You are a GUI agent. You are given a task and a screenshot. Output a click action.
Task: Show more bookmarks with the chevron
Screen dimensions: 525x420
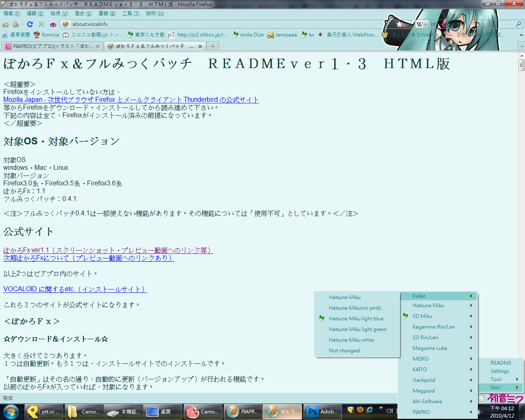tap(521, 35)
